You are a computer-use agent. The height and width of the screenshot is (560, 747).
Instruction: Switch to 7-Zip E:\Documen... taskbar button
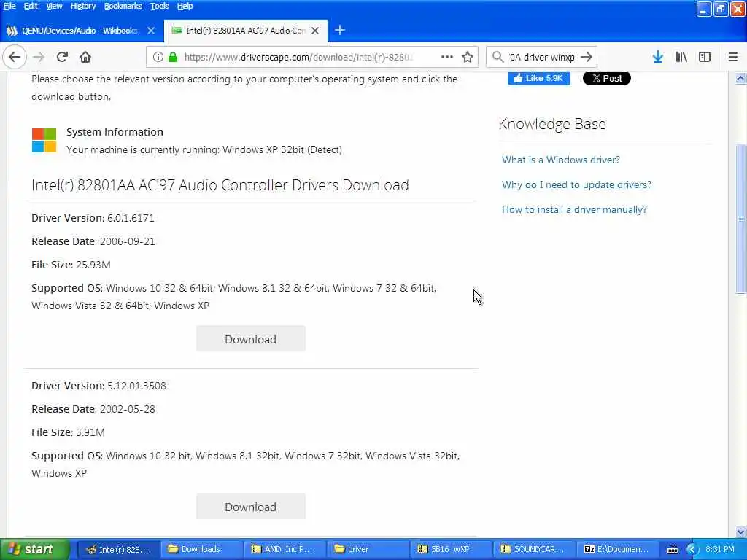click(x=616, y=549)
